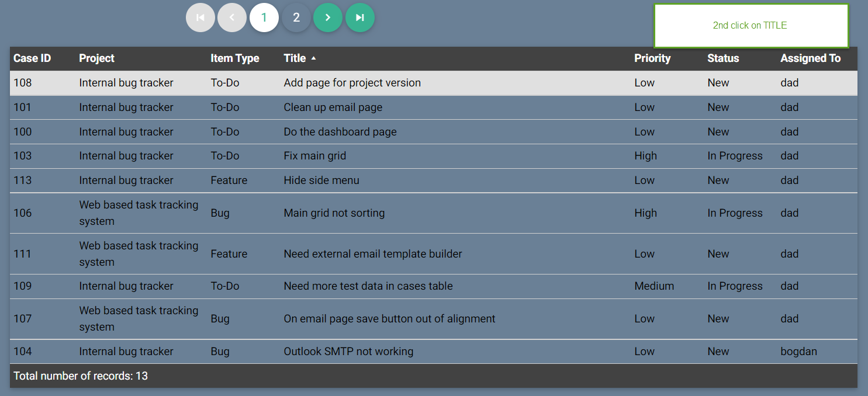This screenshot has height=396, width=868.
Task: Click To-Do item type in case 103 row
Action: point(225,156)
